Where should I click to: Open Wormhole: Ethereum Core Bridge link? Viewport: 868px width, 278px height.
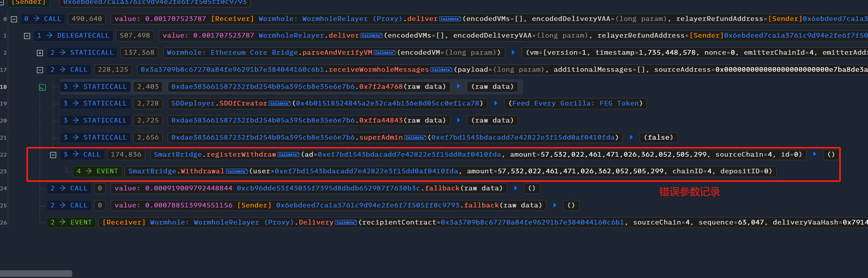(233, 53)
